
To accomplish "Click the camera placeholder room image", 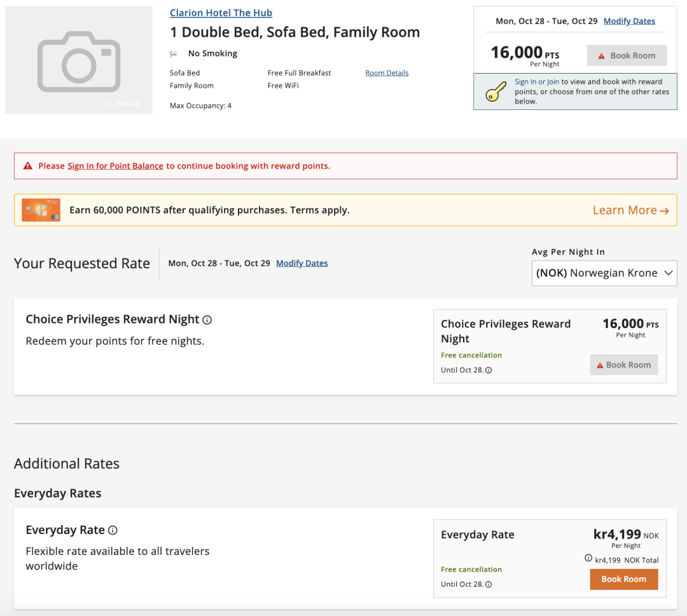I will coord(79,60).
